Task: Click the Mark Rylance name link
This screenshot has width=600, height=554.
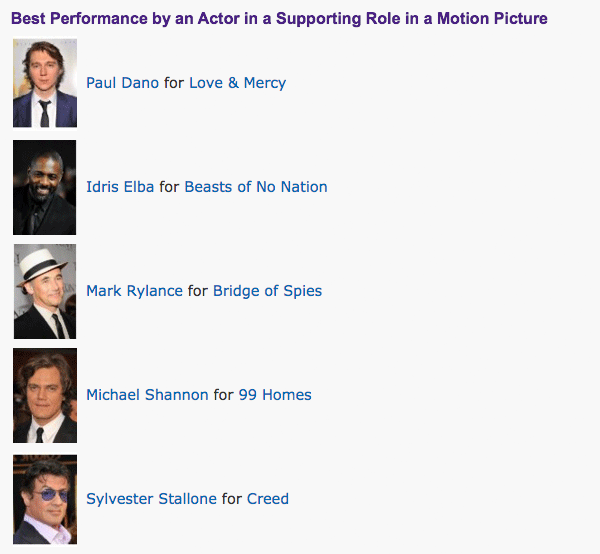Action: coord(134,291)
